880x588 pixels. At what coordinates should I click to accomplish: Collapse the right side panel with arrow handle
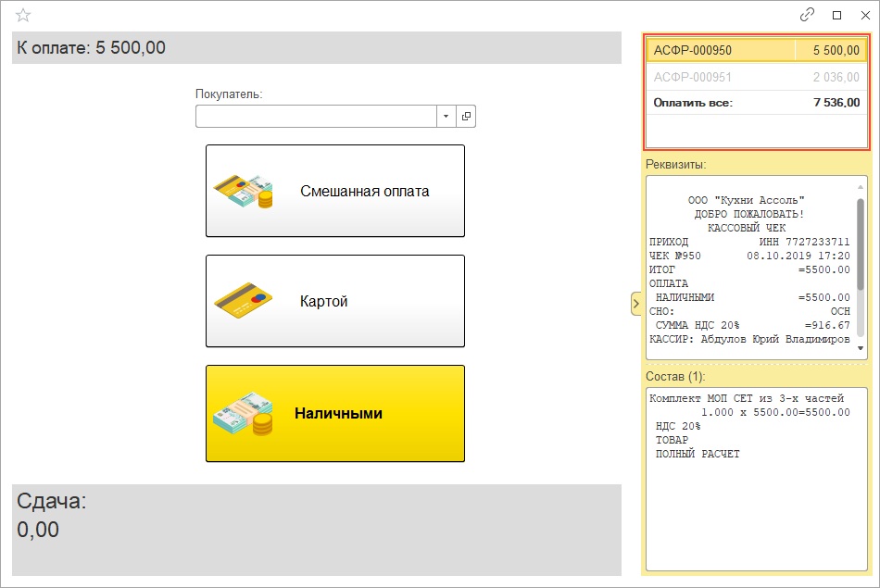(x=635, y=304)
